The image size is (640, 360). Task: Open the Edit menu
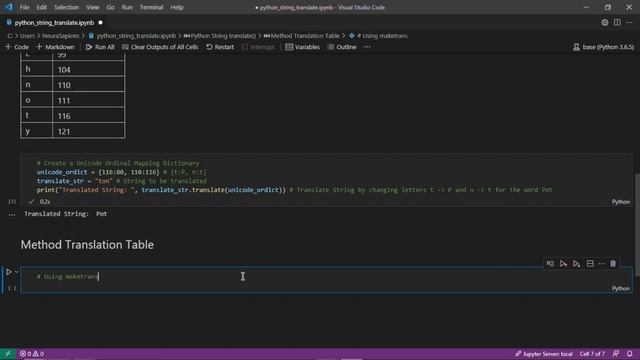coord(41,7)
